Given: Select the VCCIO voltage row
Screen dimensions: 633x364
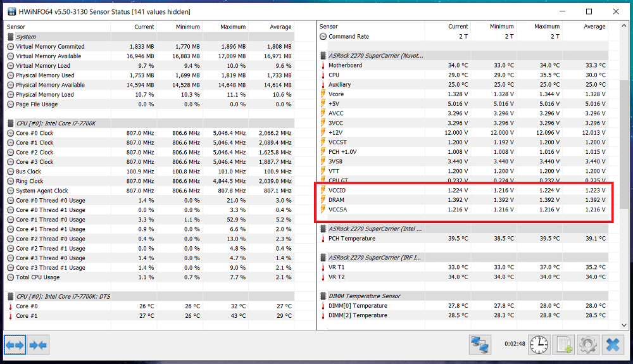Looking at the screenshot, I should click(x=463, y=190).
